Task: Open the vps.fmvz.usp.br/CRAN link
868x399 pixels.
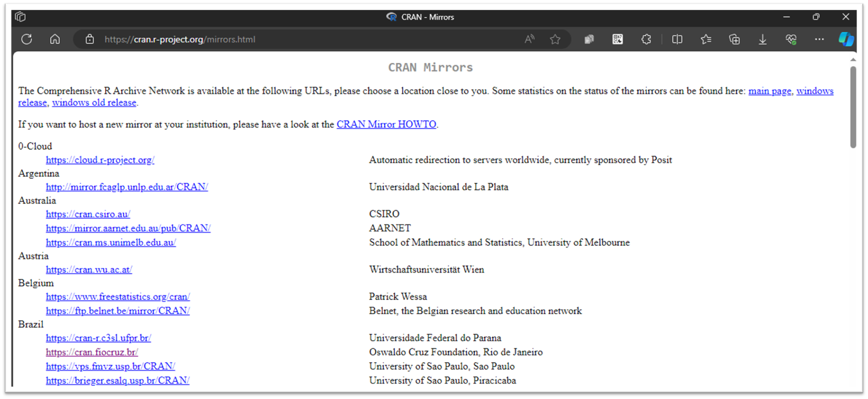Action: 110,366
